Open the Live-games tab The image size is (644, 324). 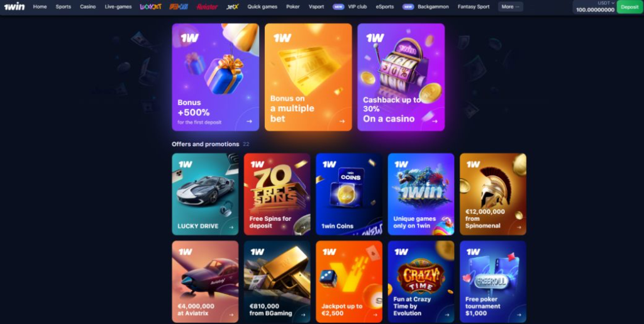tap(118, 6)
